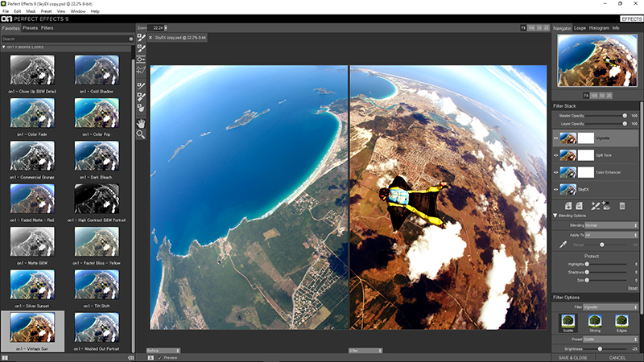The width and height of the screenshot is (644, 362).
Task: Choose the Subtle vignette preset tree
Action: [x=568, y=323]
